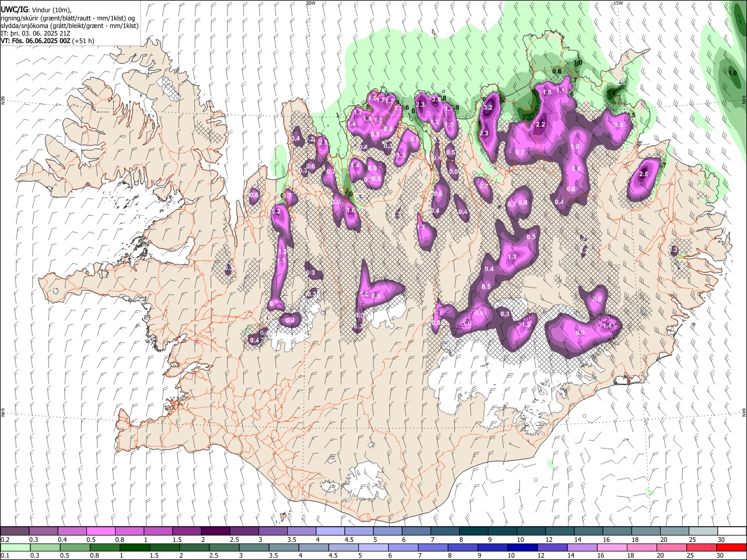Click the '0.2' label in the upper legend
The width and height of the screenshot is (747, 560).
click(5, 540)
